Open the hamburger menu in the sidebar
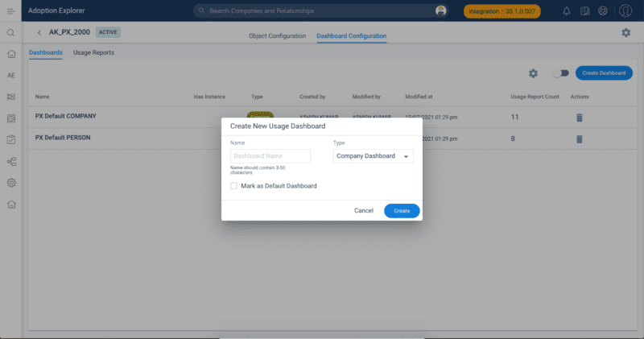The height and width of the screenshot is (339, 644). [11, 11]
